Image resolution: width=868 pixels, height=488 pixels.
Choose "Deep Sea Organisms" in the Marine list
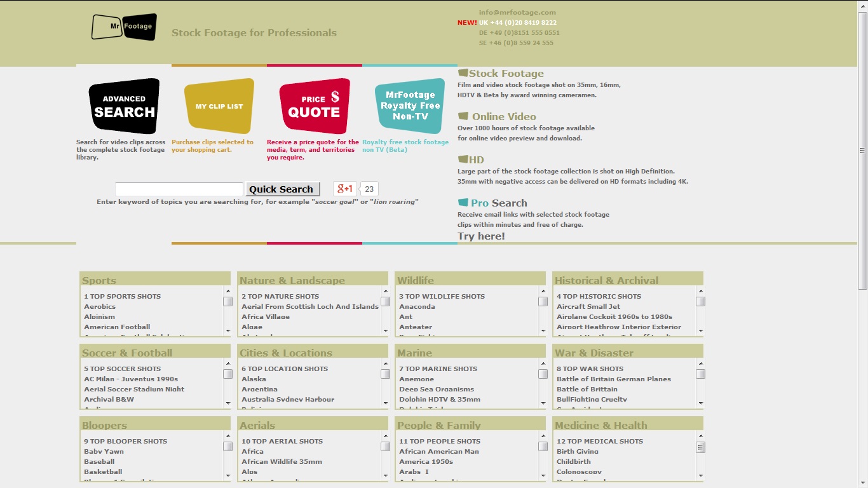437,389
